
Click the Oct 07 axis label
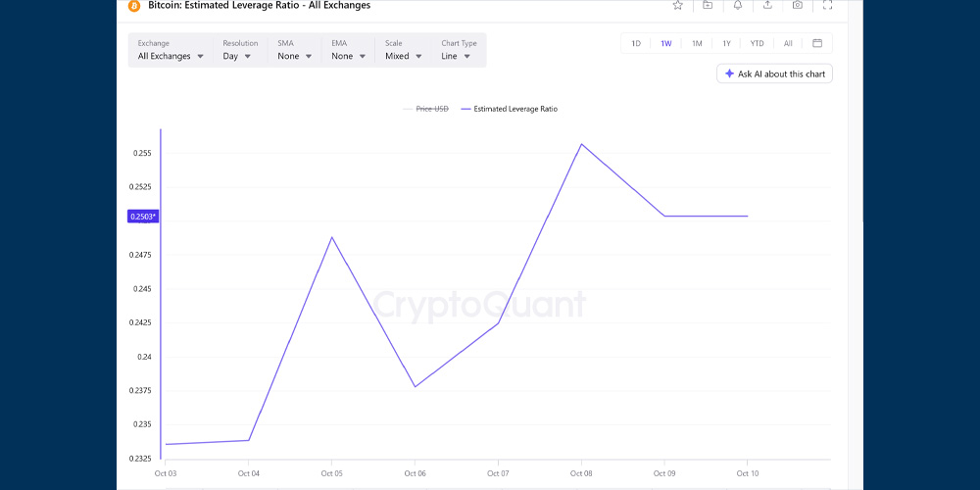(x=498, y=473)
